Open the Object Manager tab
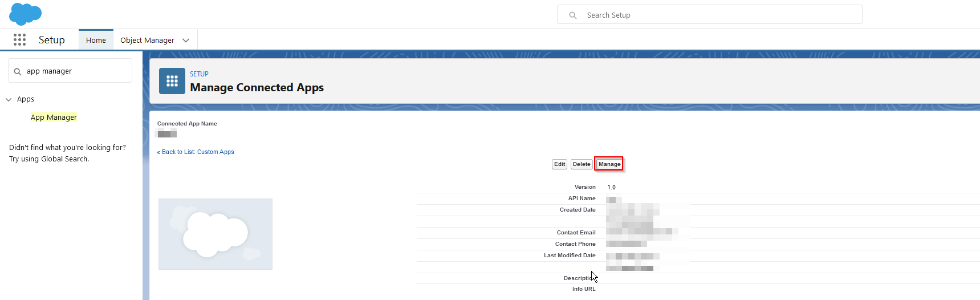980x300 pixels. (x=147, y=40)
